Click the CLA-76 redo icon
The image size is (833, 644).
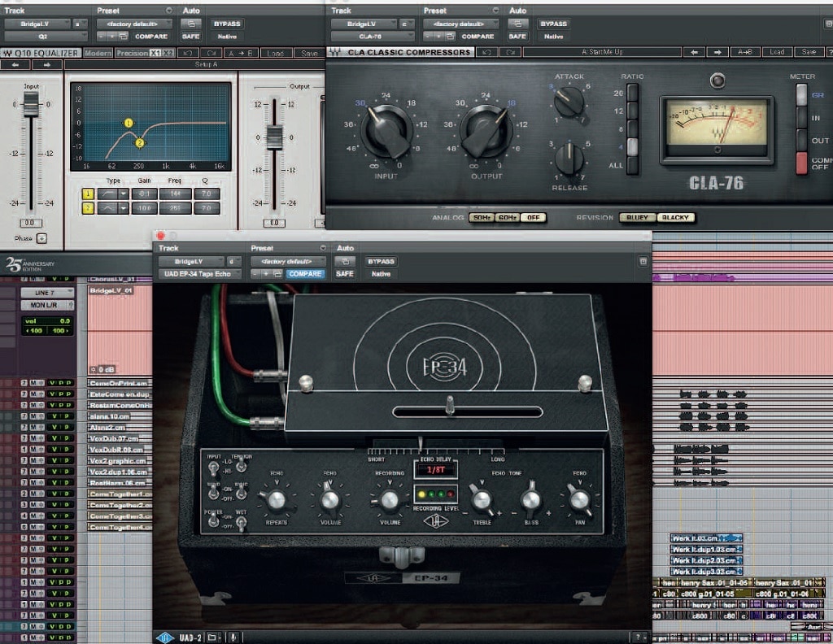511,52
